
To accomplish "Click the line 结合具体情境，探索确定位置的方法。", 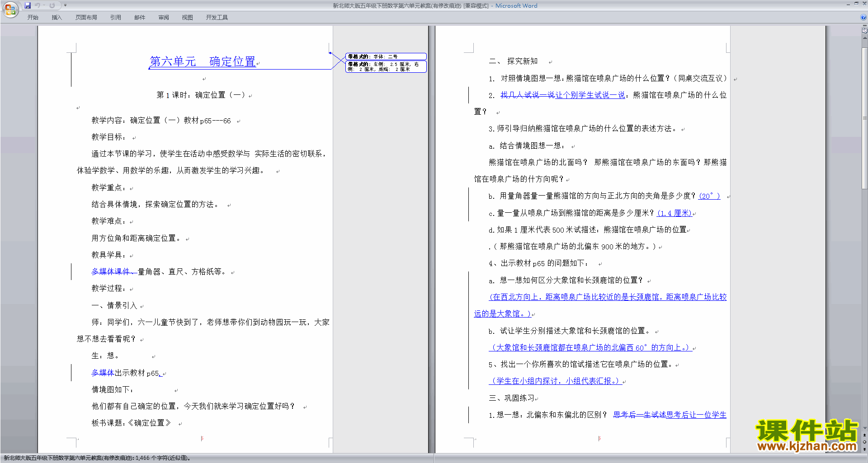I will point(156,205).
